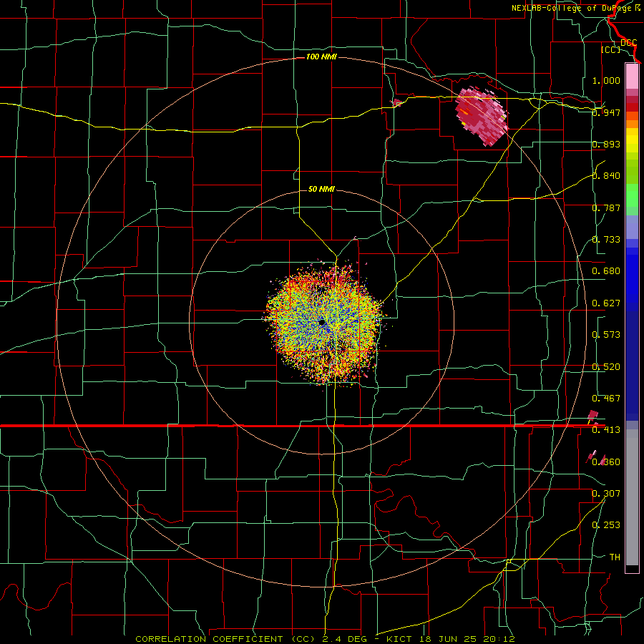The height and width of the screenshot is (644, 644).
Task: Select the 0.467 scale value
Action: [x=606, y=399]
